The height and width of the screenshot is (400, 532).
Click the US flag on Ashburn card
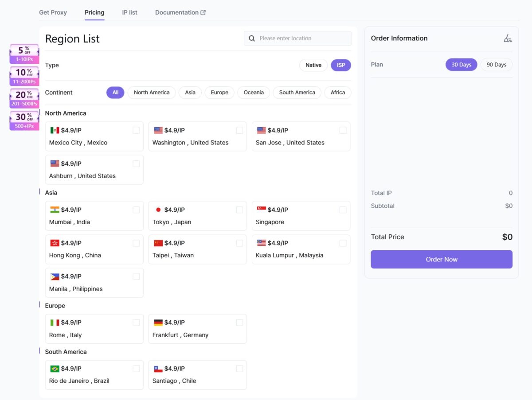click(x=55, y=163)
